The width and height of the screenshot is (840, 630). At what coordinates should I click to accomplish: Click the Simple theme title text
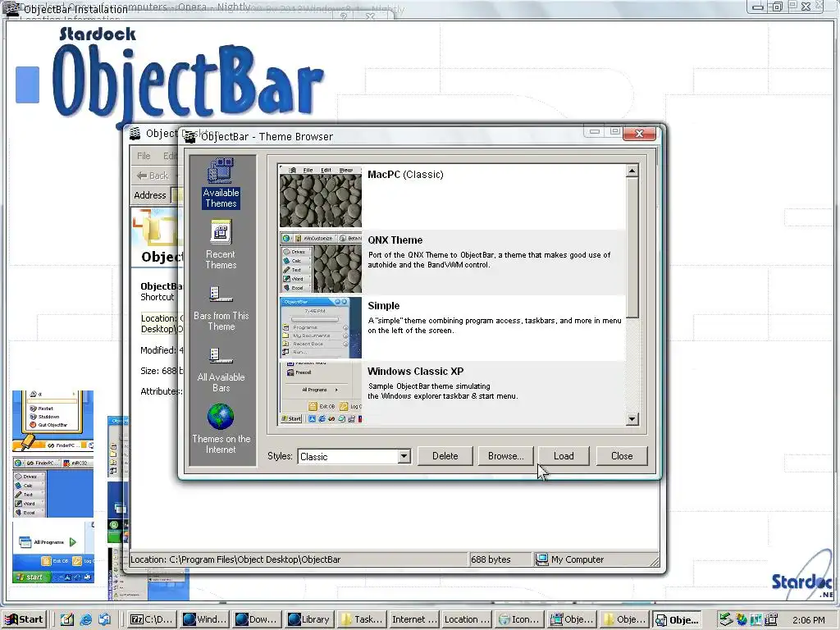384,305
